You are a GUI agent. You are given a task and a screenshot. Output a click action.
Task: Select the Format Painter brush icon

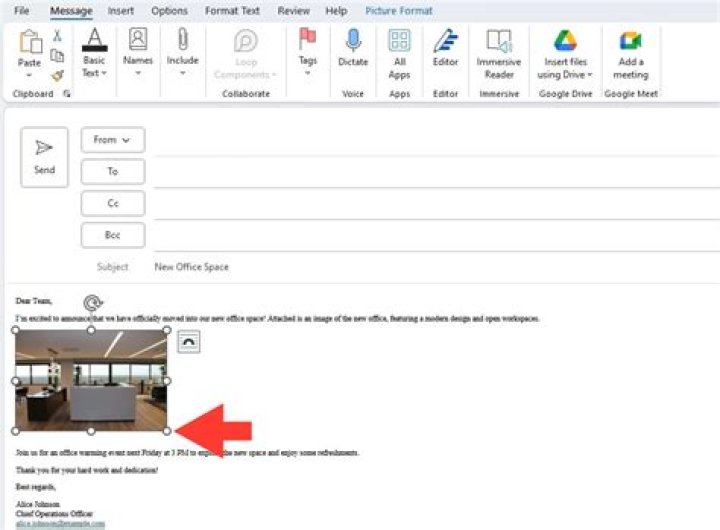(x=58, y=74)
